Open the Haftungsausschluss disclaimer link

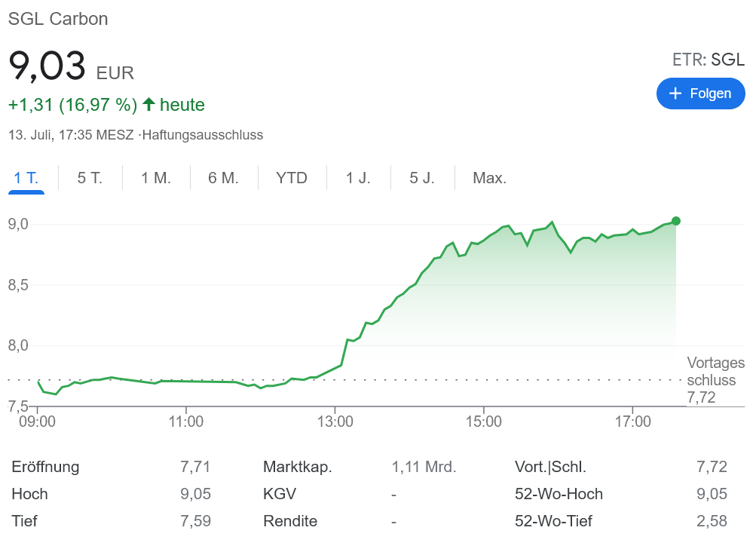coord(203,135)
